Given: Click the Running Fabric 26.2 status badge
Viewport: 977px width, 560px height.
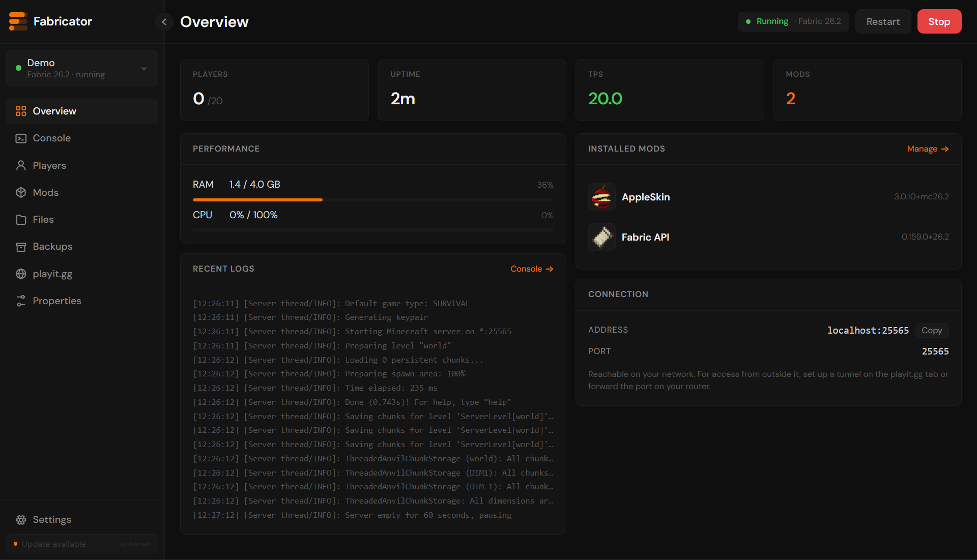Looking at the screenshot, I should [x=793, y=21].
